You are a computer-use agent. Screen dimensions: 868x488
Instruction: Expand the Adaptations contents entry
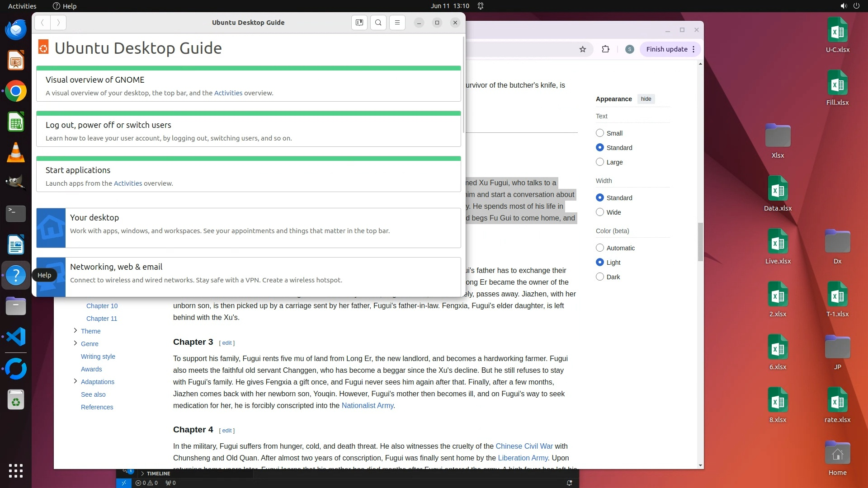pos(75,381)
